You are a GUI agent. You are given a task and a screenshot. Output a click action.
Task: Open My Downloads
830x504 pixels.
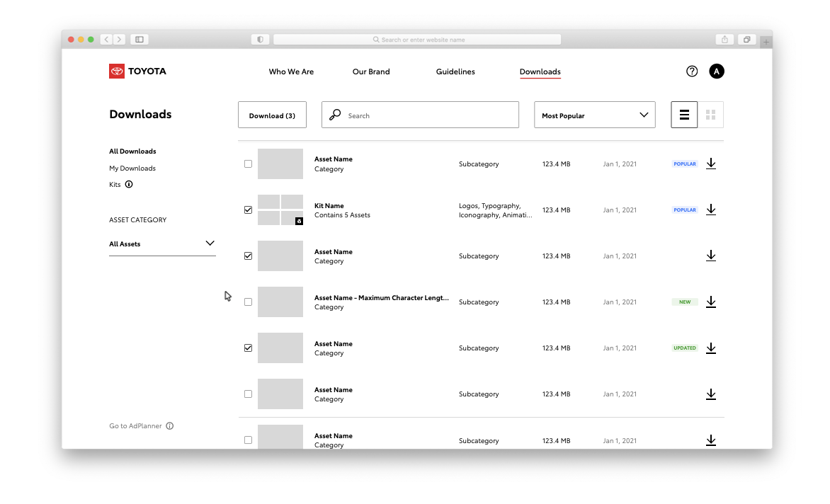click(132, 168)
